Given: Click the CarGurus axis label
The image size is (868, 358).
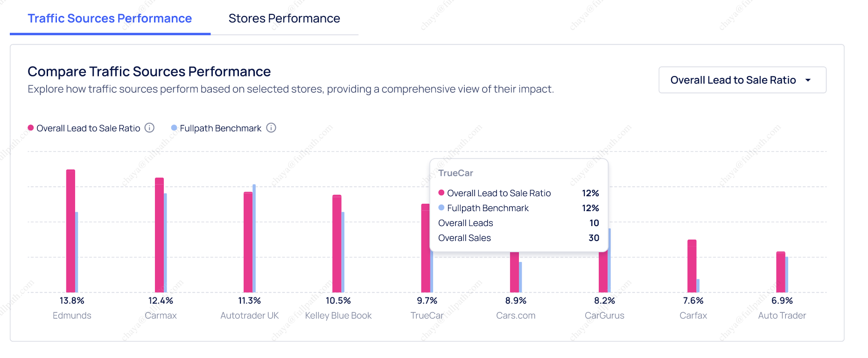Looking at the screenshot, I should click(604, 316).
